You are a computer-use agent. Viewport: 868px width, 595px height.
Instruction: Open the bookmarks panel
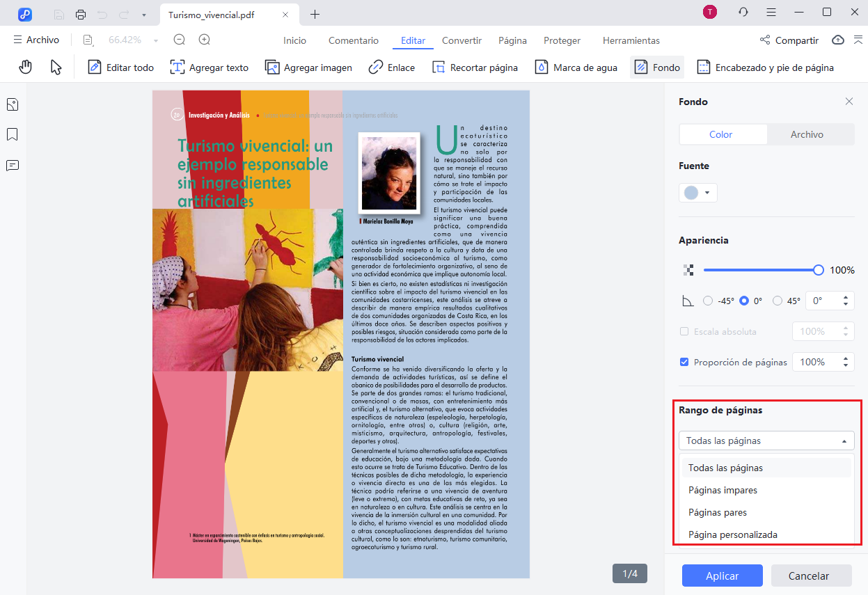[x=11, y=134]
